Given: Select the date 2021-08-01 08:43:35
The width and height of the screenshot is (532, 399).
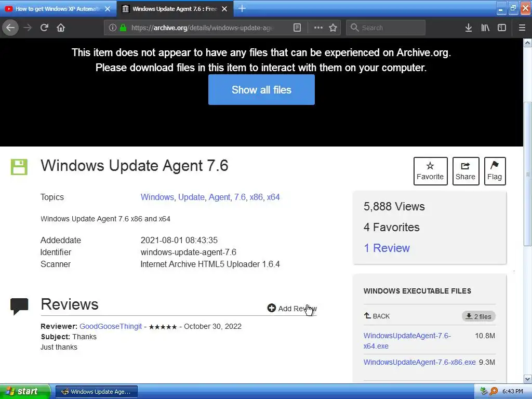Looking at the screenshot, I should 179,240.
